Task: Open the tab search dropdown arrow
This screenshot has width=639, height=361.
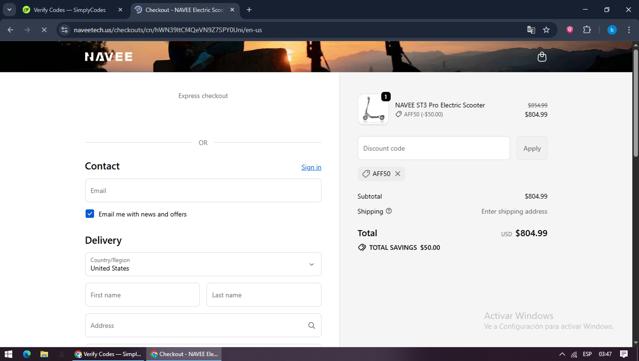Action: click(x=9, y=10)
